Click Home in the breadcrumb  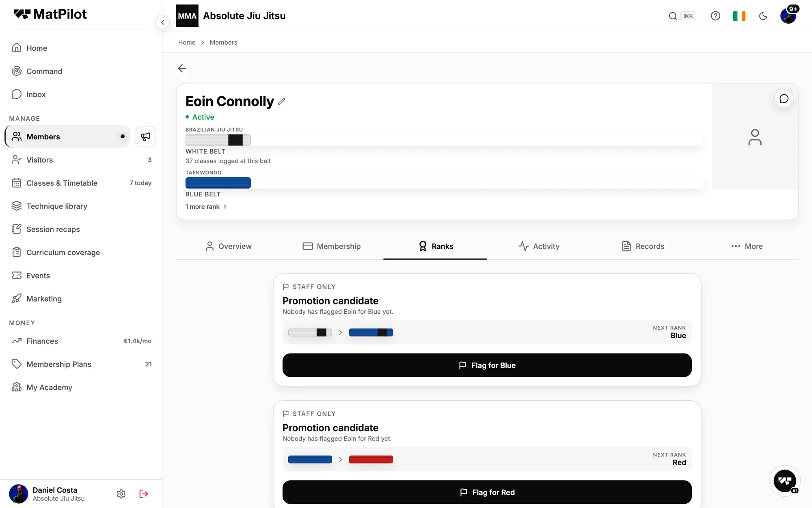coord(187,42)
